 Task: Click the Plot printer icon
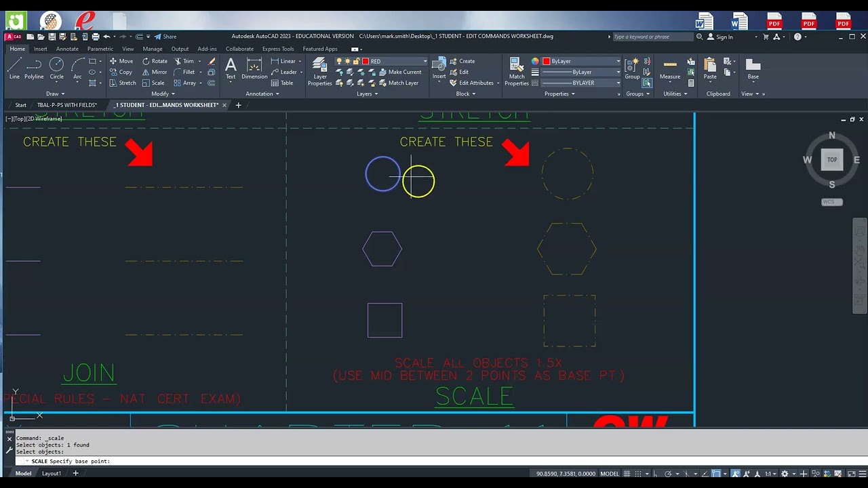pyautogui.click(x=96, y=37)
